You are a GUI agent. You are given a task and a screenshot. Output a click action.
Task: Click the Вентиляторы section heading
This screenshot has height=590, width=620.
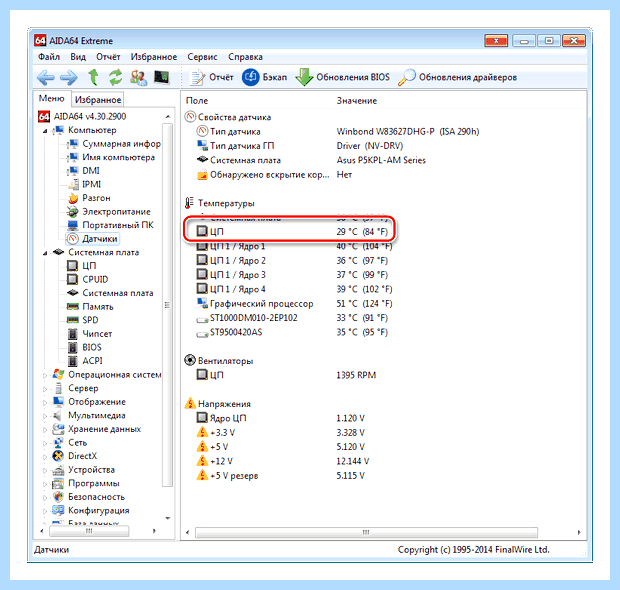tap(219, 361)
